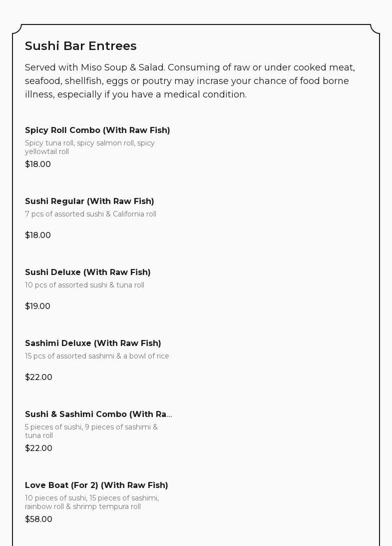Image resolution: width=392 pixels, height=546 pixels.
Task: Choose the Sushi Deluxe entree
Action: tap(88, 272)
